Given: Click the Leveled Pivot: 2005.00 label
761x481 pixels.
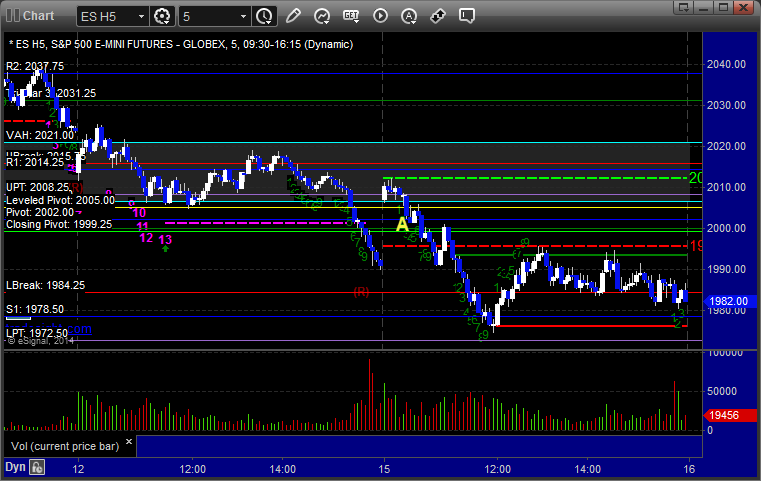Looking at the screenshot, I should coord(60,200).
